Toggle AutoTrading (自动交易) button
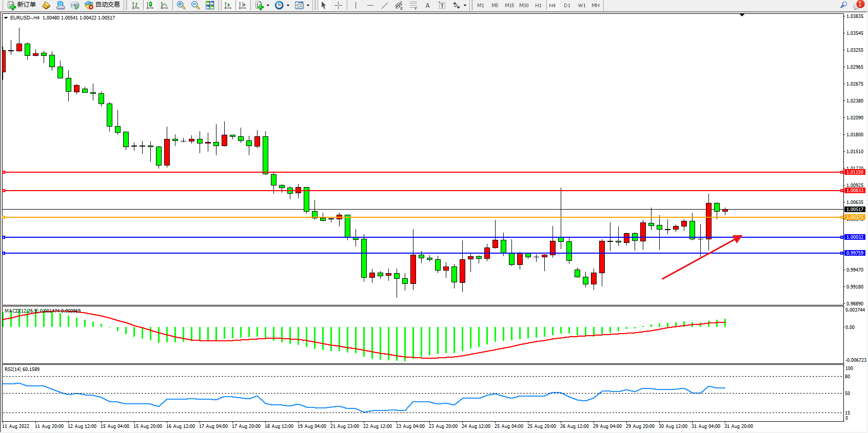Viewport: 868px width, 433px height. 102,5
